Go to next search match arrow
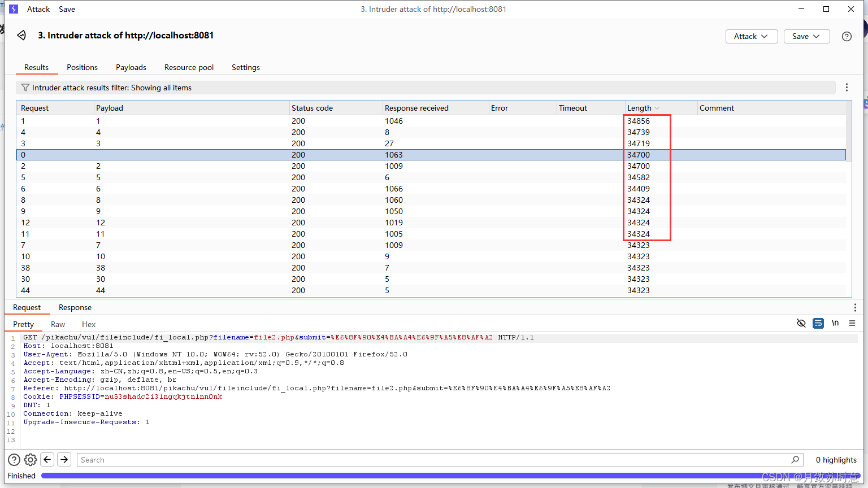The image size is (868, 488). tap(64, 460)
